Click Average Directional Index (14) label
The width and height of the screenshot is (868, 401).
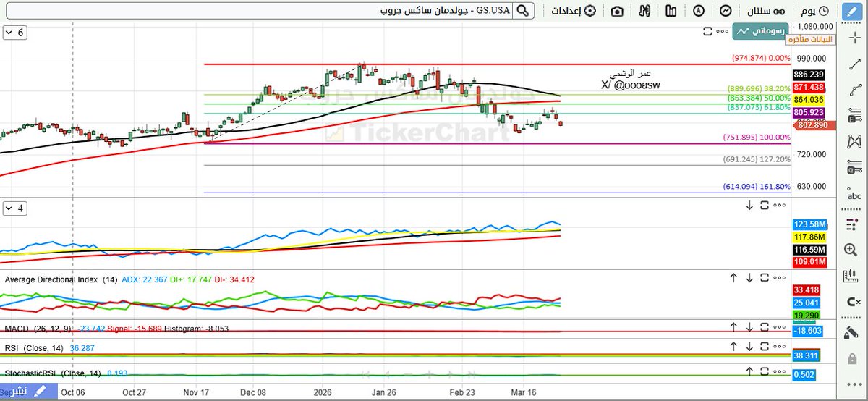click(61, 279)
